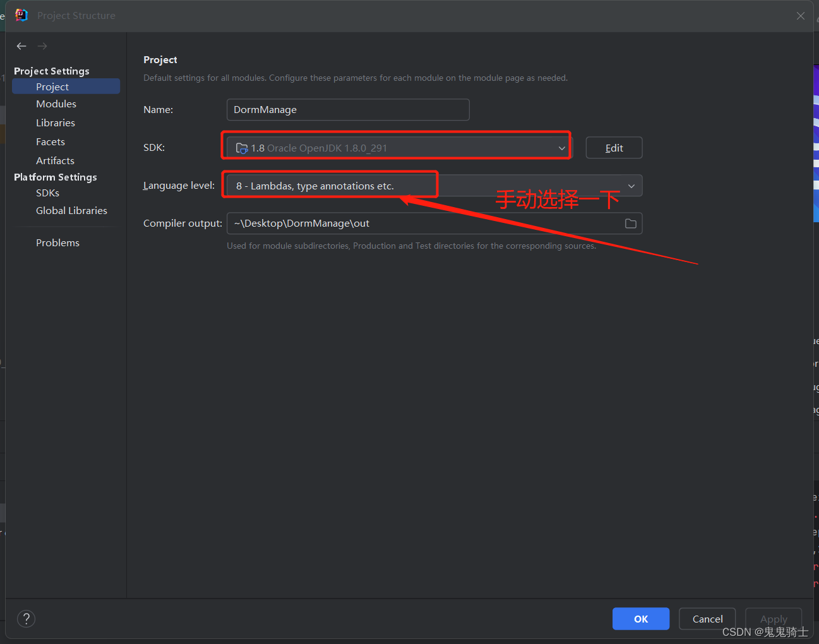The image size is (819, 644).
Task: Click the Cancel button
Action: point(707,619)
